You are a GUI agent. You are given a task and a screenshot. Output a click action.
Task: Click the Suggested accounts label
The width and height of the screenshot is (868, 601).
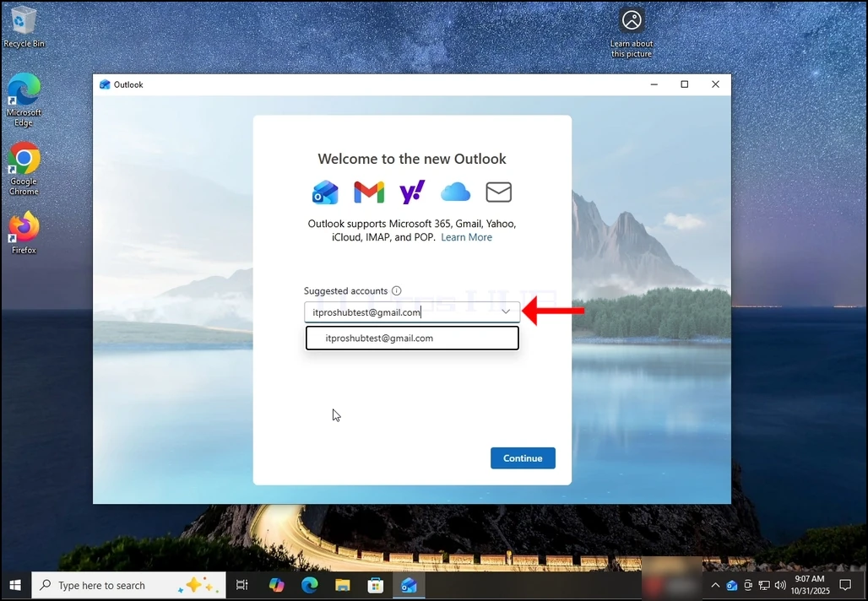tap(345, 290)
